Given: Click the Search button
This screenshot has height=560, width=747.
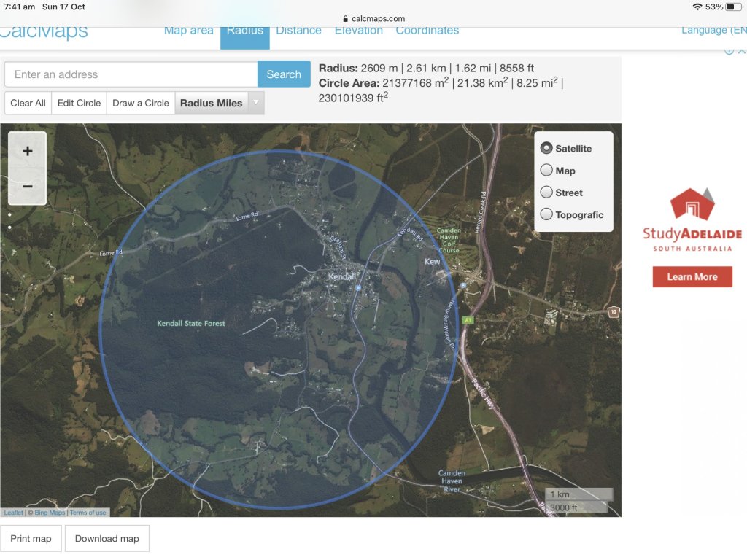Looking at the screenshot, I should (284, 74).
